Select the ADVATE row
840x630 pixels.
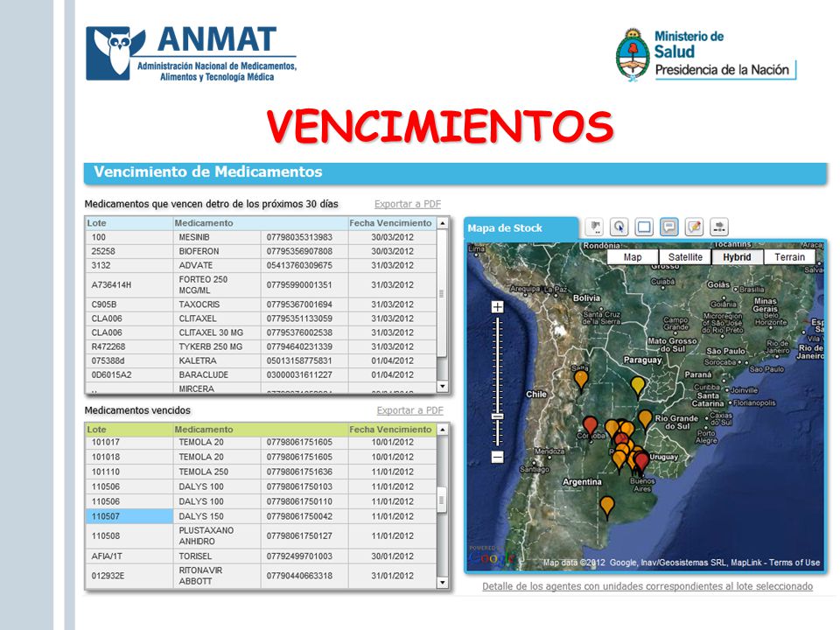pos(261,265)
